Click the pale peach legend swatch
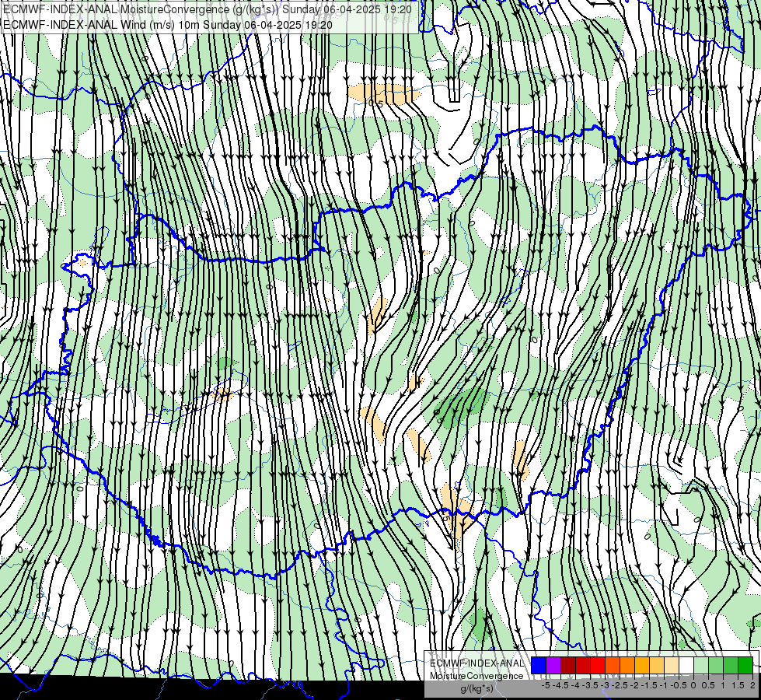The image size is (761, 700). click(672, 665)
